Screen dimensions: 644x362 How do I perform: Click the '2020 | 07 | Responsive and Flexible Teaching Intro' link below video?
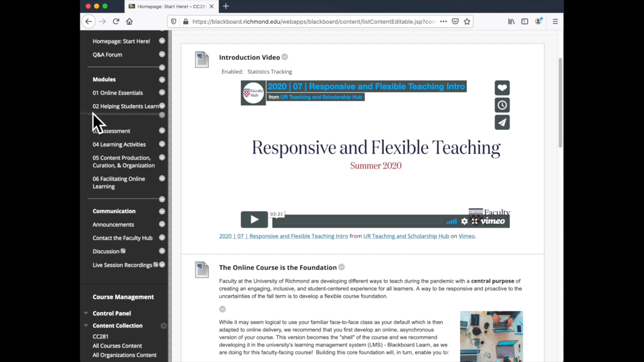[283, 236]
